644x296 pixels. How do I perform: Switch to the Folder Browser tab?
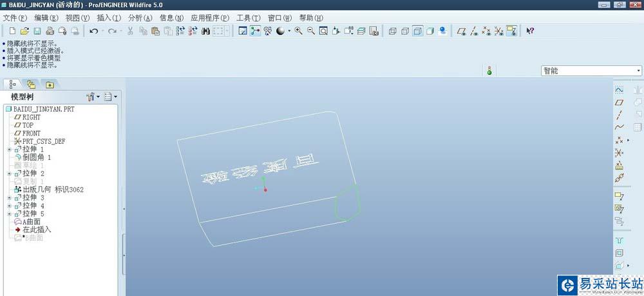point(31,84)
